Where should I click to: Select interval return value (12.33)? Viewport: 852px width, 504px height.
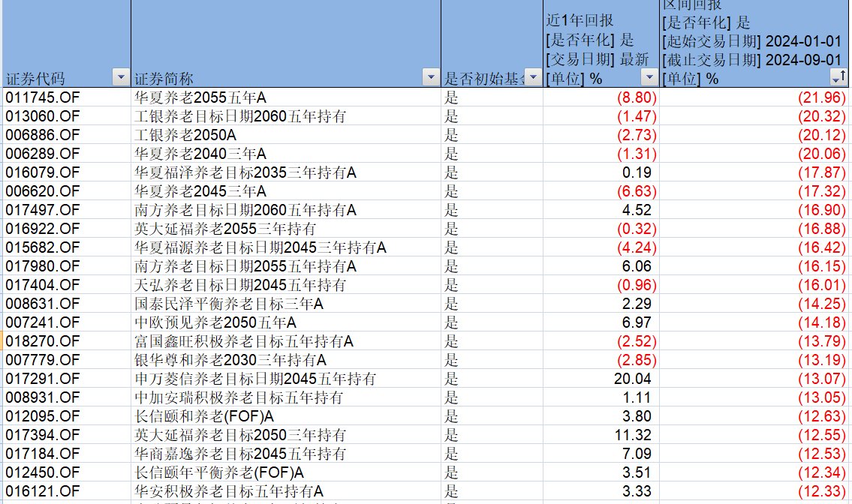tap(821, 491)
